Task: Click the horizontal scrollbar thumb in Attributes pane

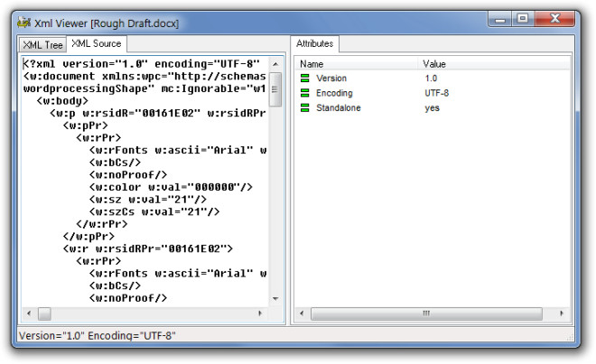Action: pos(426,313)
